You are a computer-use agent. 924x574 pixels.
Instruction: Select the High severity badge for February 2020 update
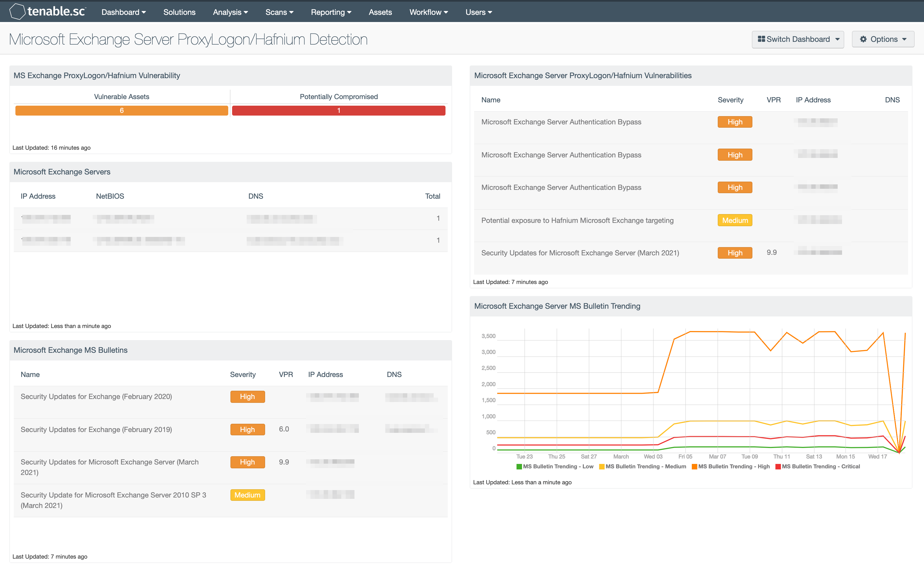click(247, 396)
